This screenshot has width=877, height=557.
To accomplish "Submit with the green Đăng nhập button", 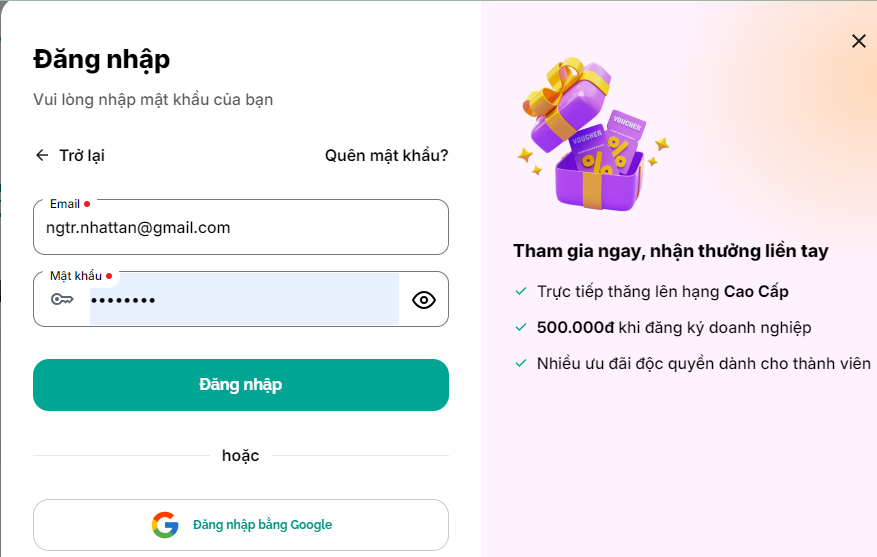I will 241,385.
